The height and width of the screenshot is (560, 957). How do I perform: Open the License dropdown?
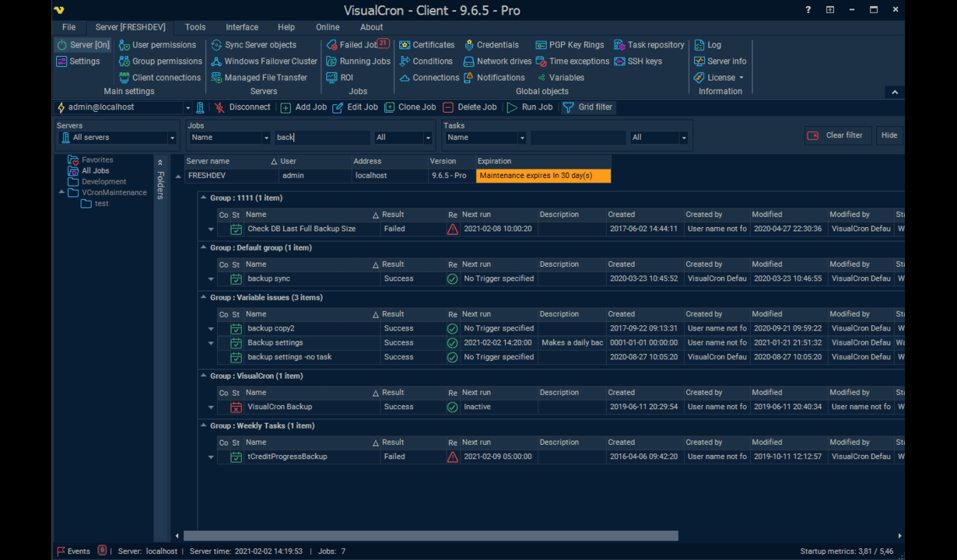click(719, 78)
